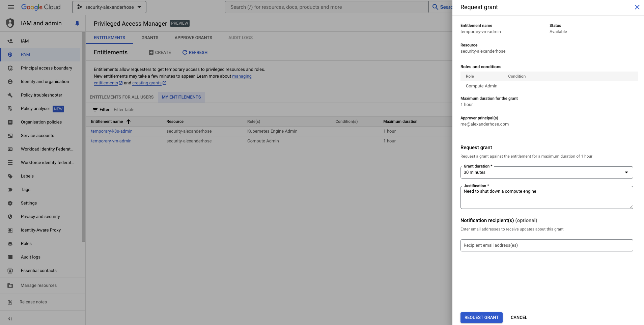Collapse the left sidebar navigation
The height and width of the screenshot is (325, 644).
10,319
